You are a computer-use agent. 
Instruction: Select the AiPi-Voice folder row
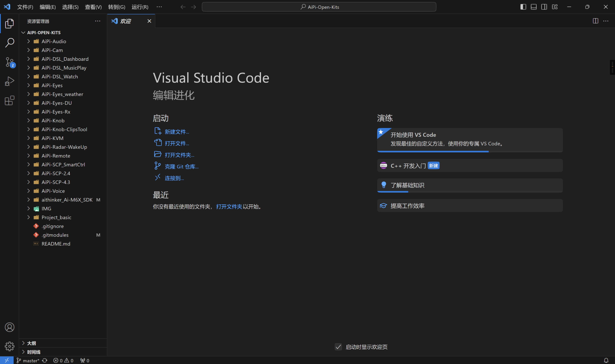tap(63, 191)
